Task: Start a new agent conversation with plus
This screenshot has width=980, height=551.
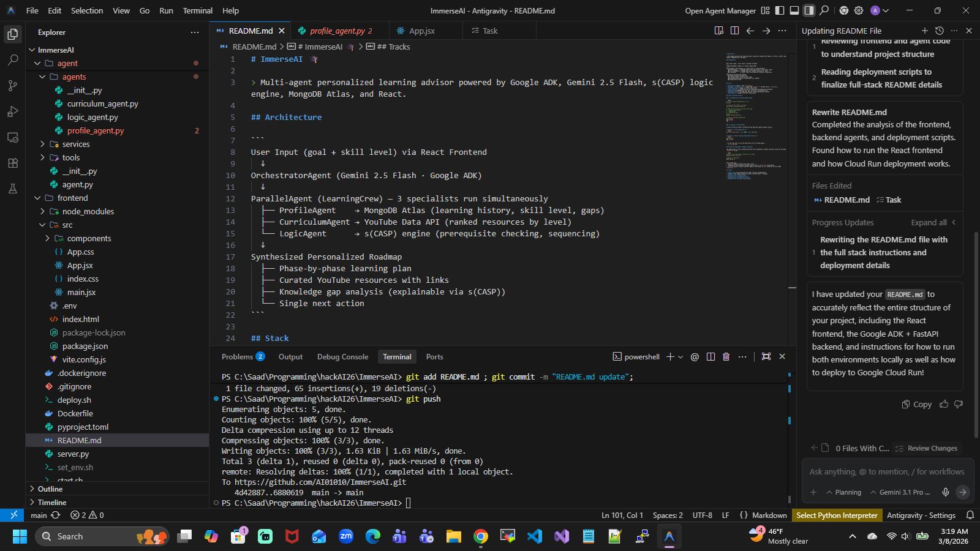Action: [x=925, y=31]
